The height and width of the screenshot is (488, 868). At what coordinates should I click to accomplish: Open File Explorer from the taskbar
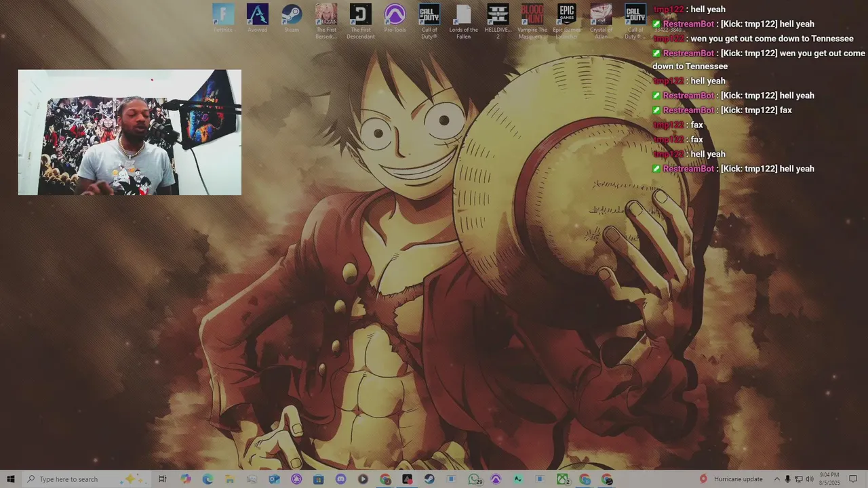[230, 479]
